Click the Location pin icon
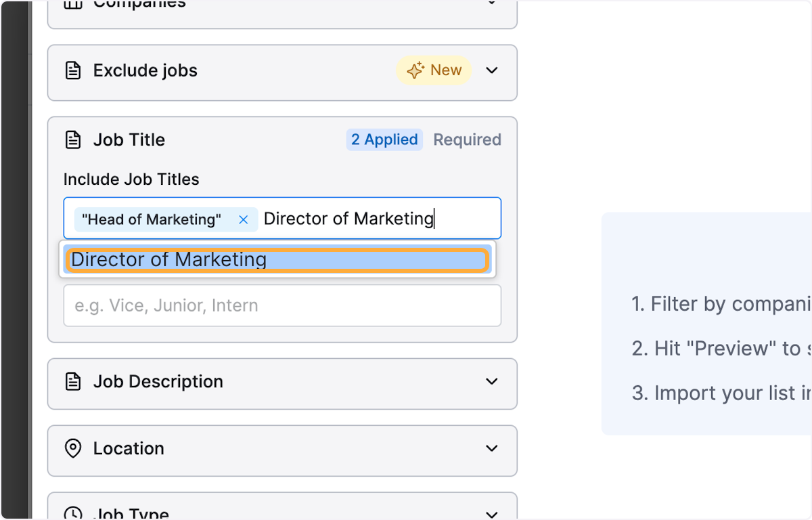 click(72, 448)
